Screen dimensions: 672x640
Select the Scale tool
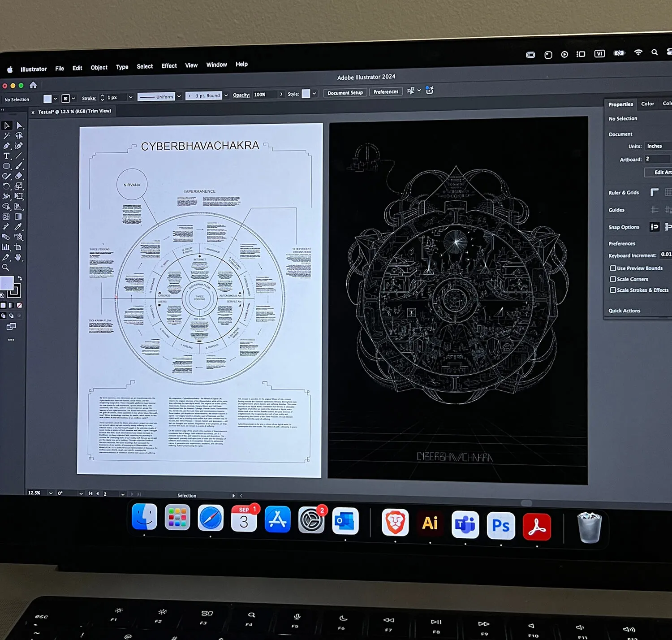tap(19, 186)
